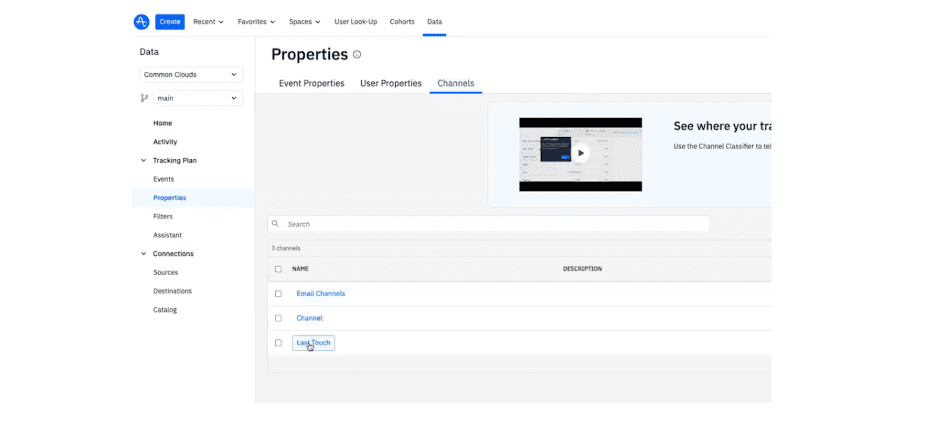Viewport: 927px width, 429px height.
Task: Open Assistant in the sidebar
Action: point(167,235)
